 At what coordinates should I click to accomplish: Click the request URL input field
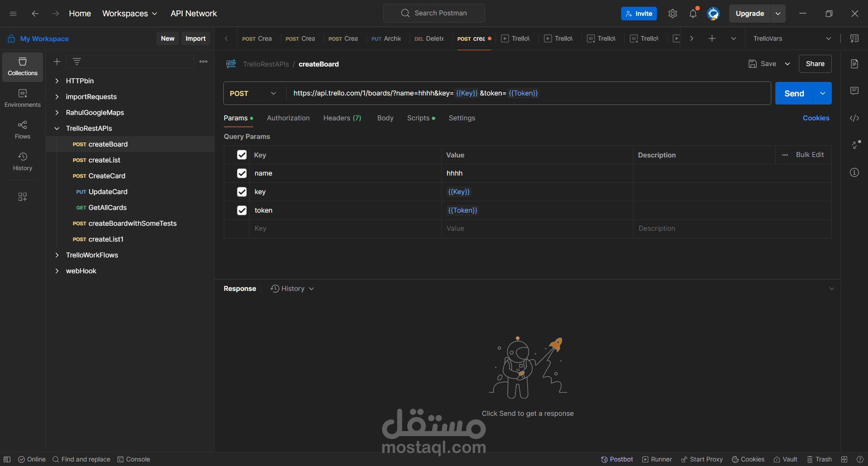point(528,93)
